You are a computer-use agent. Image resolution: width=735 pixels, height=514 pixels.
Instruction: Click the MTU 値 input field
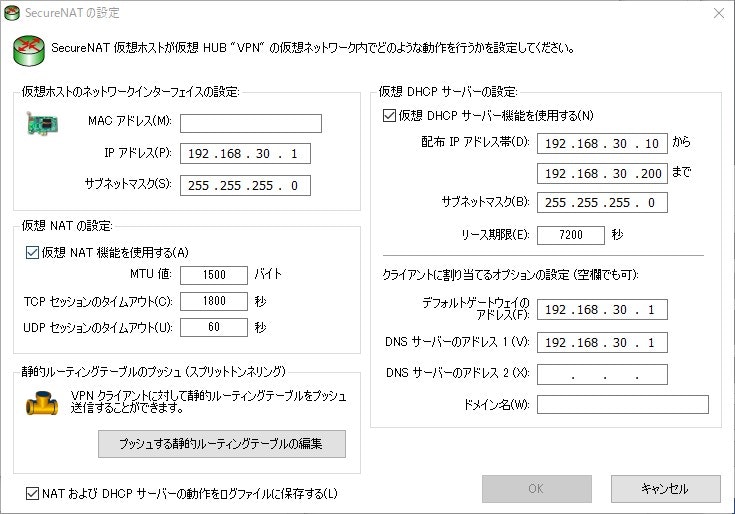214,275
